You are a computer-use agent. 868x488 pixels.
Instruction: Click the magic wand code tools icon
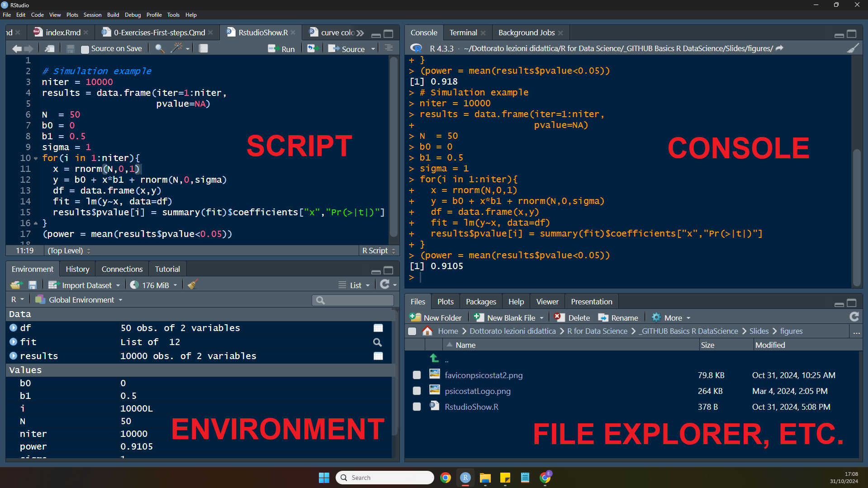click(176, 48)
